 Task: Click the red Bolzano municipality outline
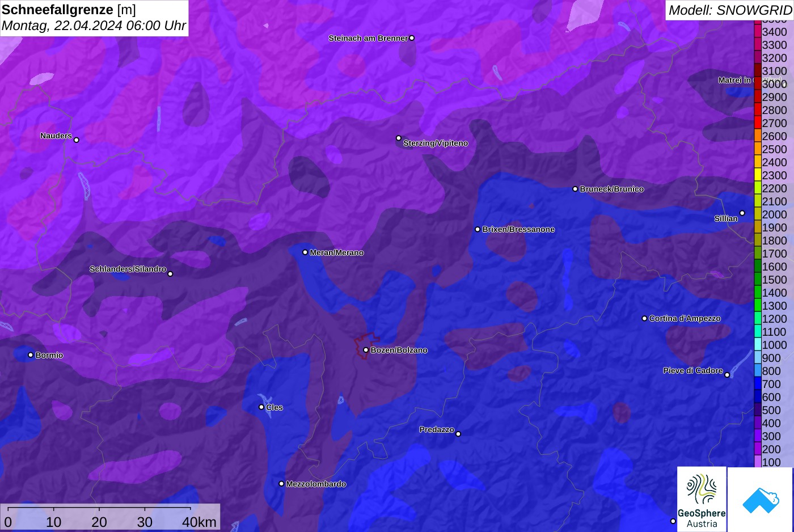point(368,345)
